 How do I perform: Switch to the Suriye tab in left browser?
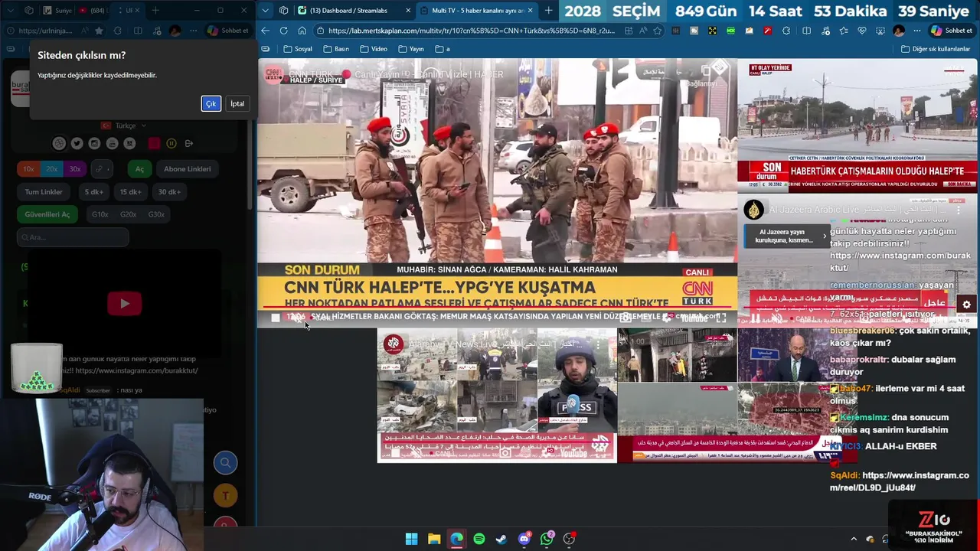pos(58,11)
